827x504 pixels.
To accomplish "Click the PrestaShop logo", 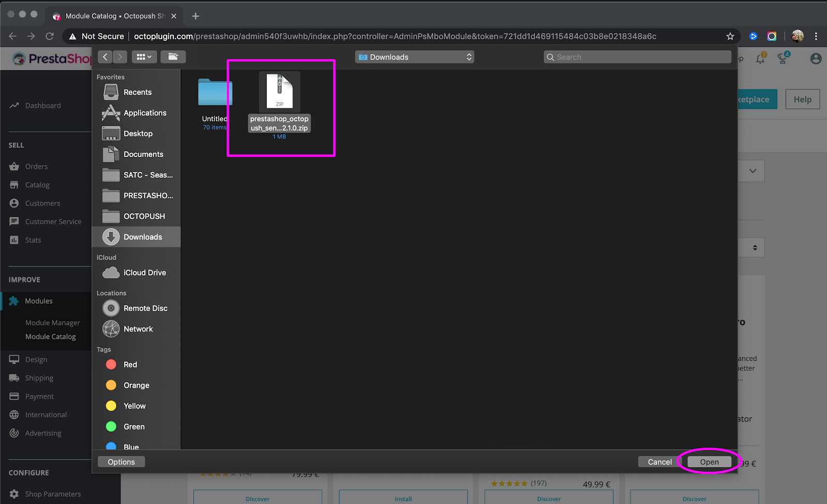I will click(x=52, y=59).
